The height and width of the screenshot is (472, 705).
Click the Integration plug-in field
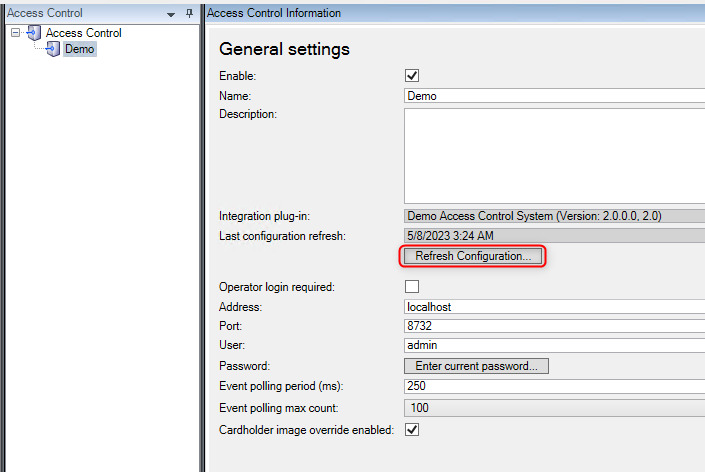point(553,215)
